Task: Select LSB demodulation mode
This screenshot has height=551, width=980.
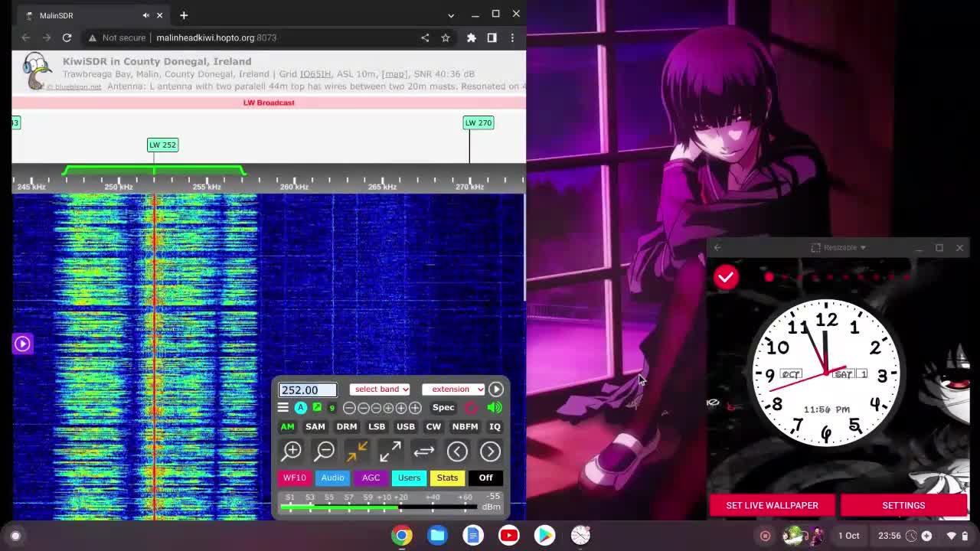Action: click(x=377, y=427)
